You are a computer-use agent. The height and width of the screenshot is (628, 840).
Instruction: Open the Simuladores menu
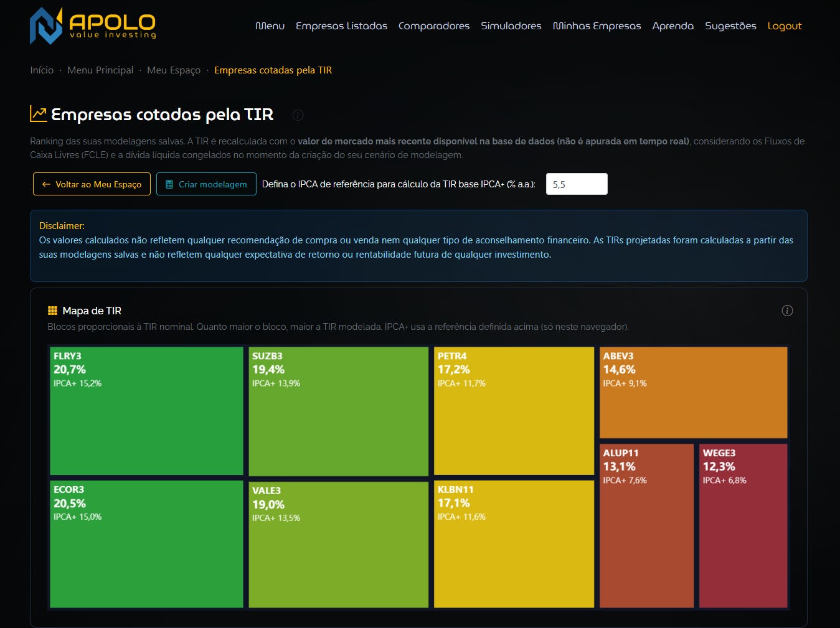point(511,26)
